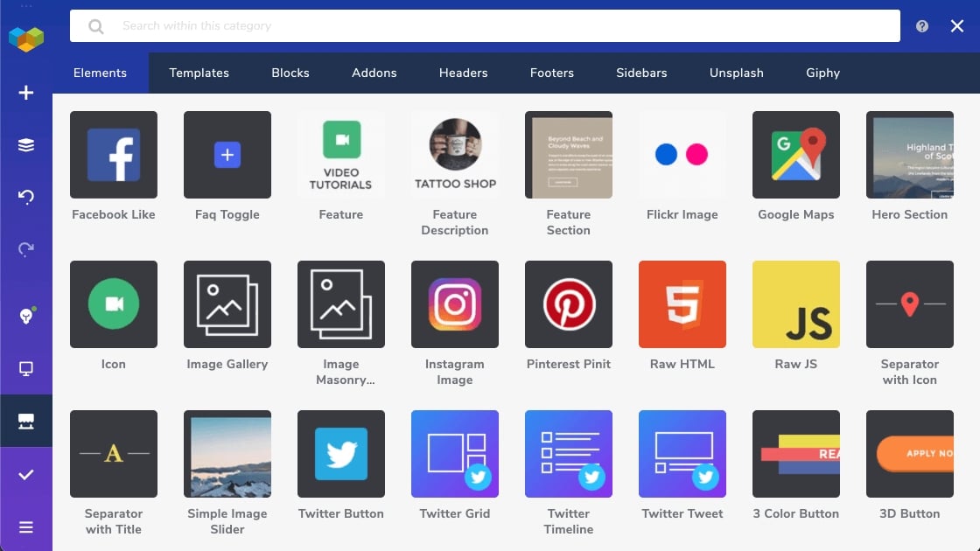Select the Image Gallery element
980x551 pixels.
click(x=227, y=304)
